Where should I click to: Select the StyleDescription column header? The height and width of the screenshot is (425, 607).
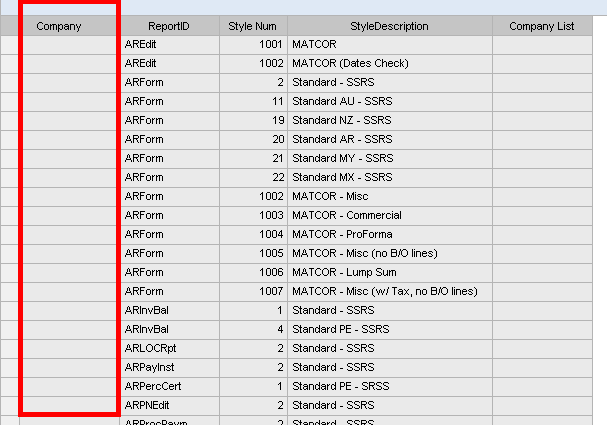pyautogui.click(x=390, y=26)
